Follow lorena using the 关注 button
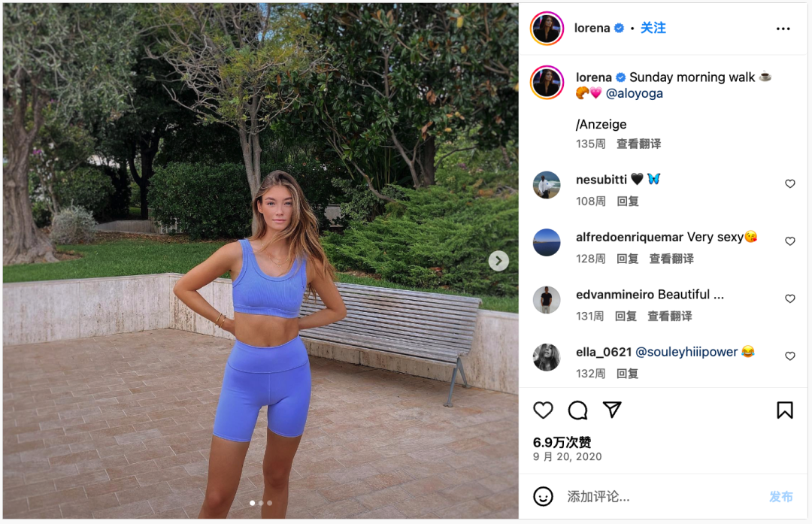Viewport: 812px width, 524px height. 653,28
